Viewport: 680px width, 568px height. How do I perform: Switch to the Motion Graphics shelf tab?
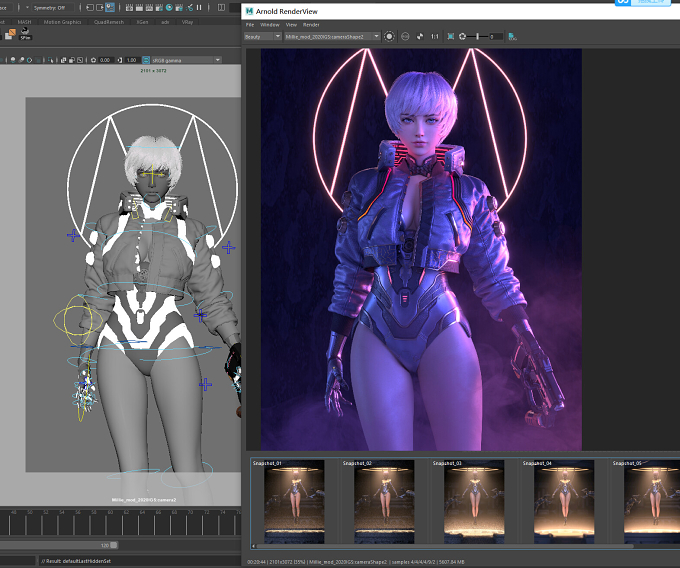pyautogui.click(x=62, y=22)
